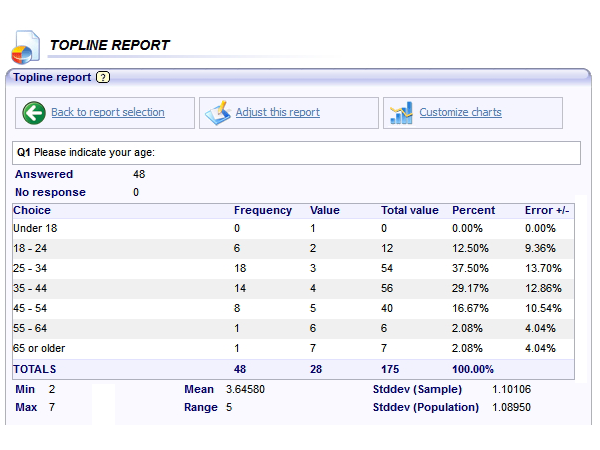Click the Adjust this report pencil icon

pos(217,113)
